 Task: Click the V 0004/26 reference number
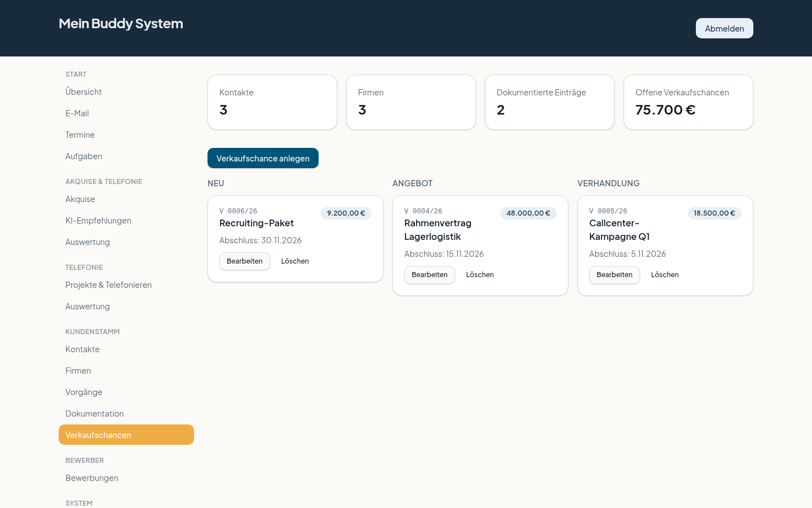click(x=423, y=211)
